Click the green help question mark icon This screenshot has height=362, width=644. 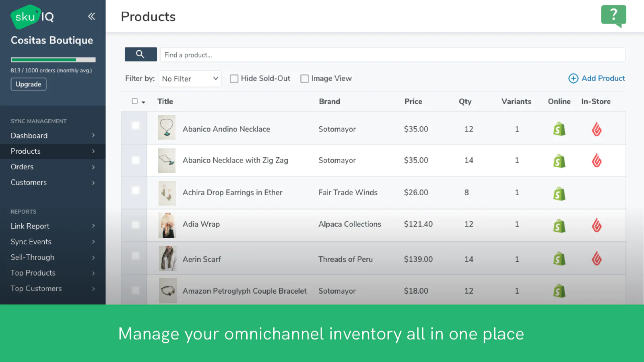(613, 15)
